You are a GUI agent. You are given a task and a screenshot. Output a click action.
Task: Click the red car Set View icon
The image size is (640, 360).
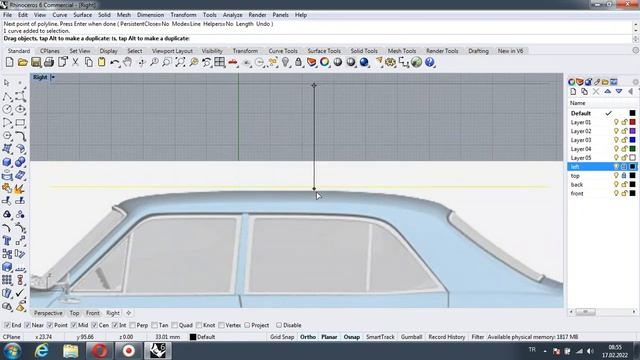pos(233,62)
